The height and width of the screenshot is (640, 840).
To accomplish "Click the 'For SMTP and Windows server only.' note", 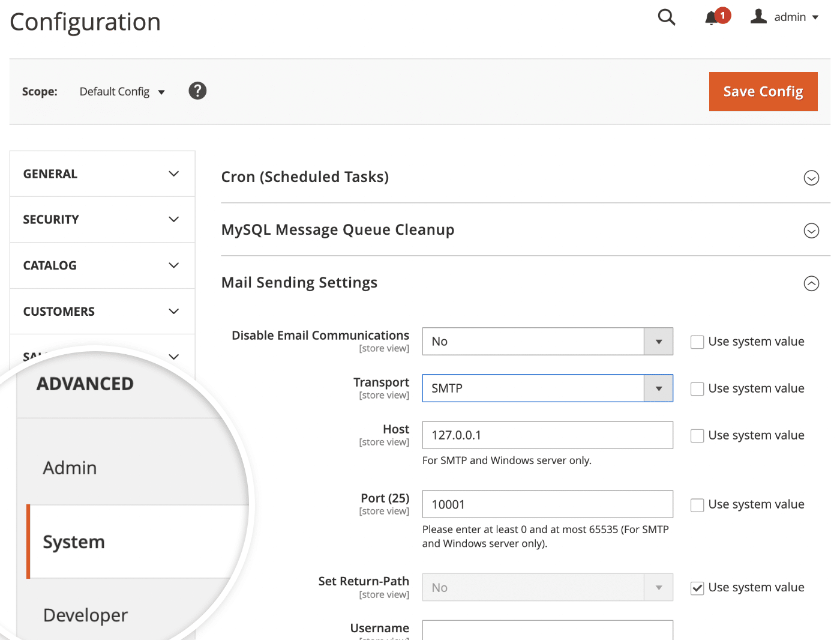I will [x=507, y=460].
